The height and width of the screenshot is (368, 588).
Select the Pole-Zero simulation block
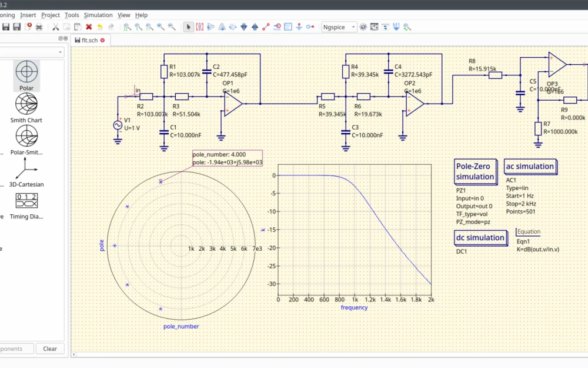pos(475,171)
